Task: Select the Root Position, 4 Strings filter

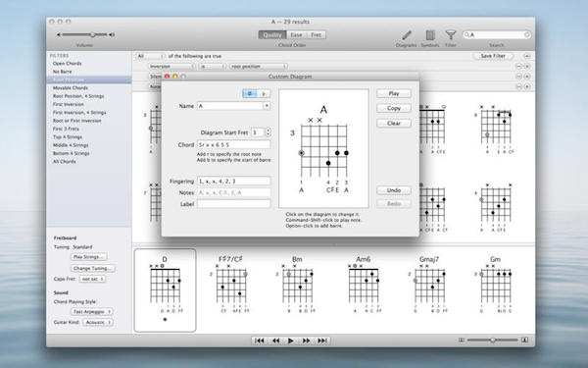Action: coord(78,96)
